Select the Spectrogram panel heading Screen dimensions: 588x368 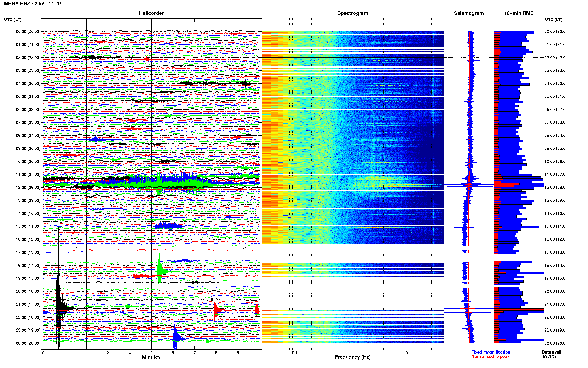click(353, 13)
